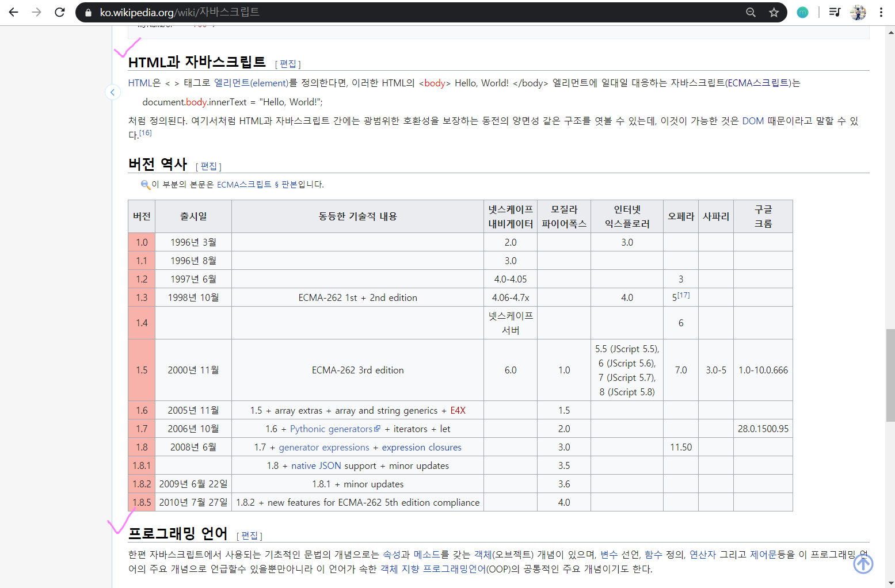Open 함수 link
This screenshot has width=895, height=588.
tap(653, 554)
